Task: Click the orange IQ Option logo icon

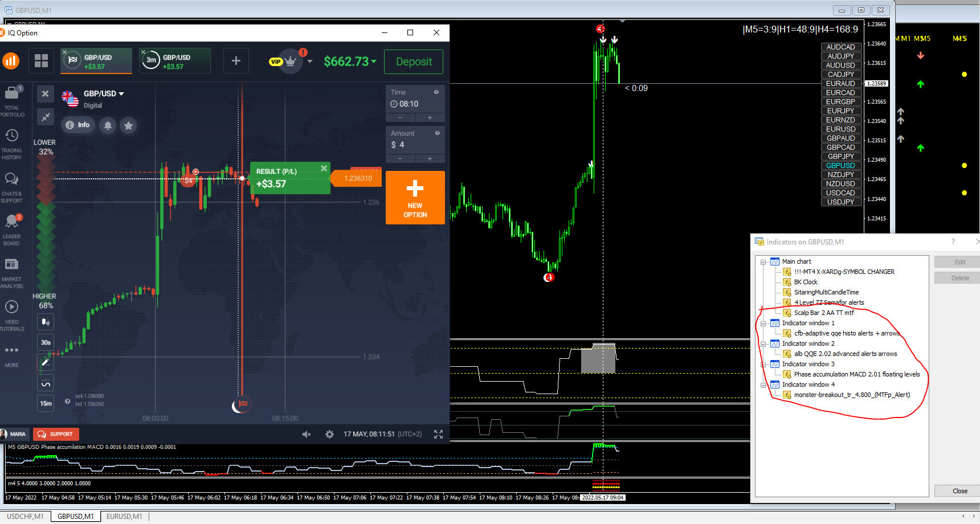Action: 11,61
